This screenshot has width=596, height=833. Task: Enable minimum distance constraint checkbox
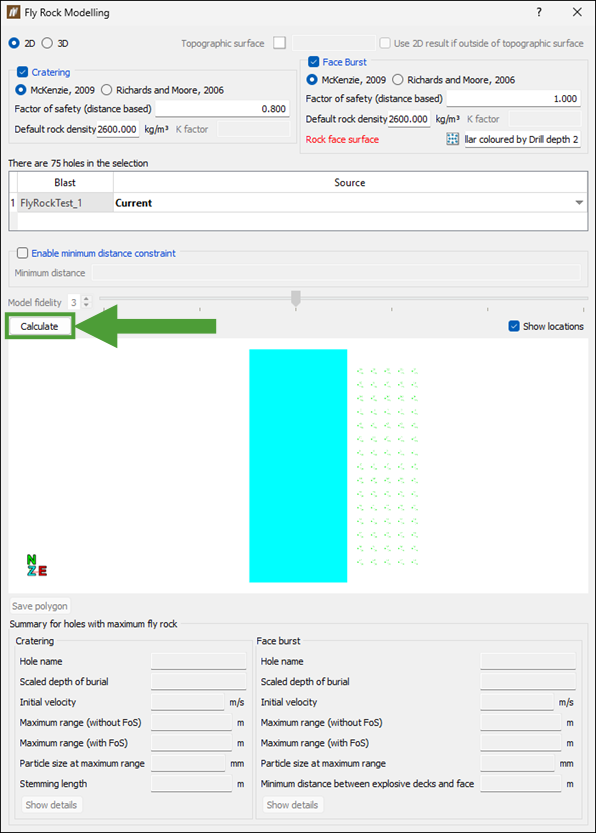point(22,253)
